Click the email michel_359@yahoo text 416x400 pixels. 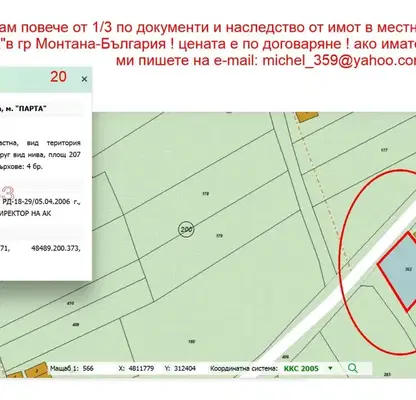[339, 61]
